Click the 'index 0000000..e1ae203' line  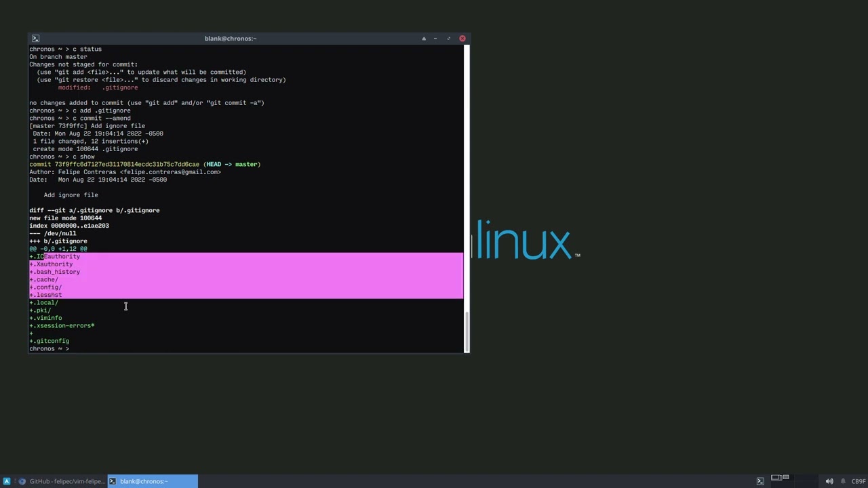click(69, 226)
